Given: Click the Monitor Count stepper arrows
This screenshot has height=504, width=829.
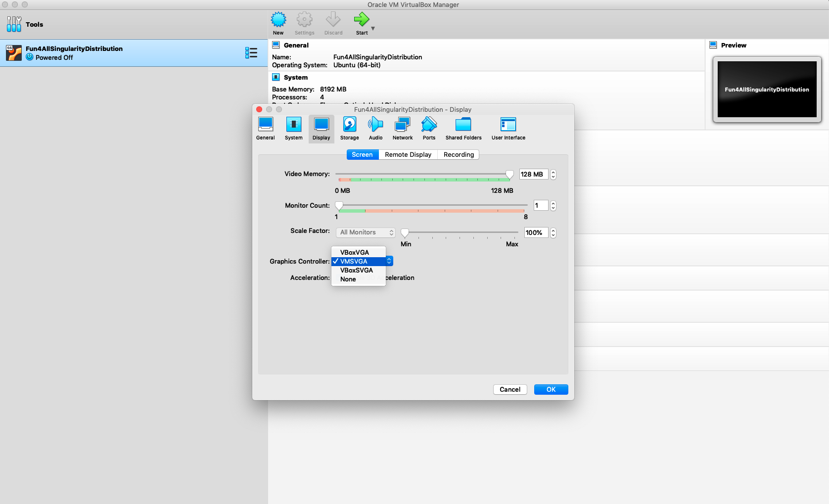Looking at the screenshot, I should click(553, 205).
